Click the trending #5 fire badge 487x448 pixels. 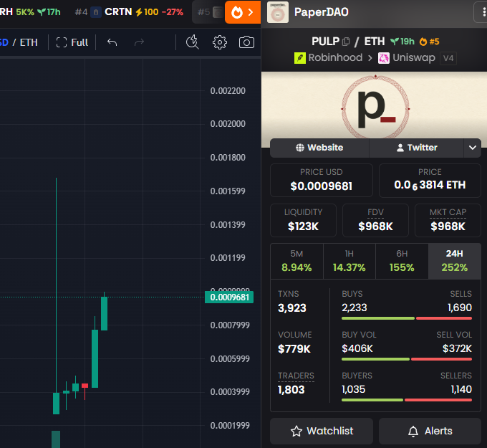pyautogui.click(x=429, y=42)
